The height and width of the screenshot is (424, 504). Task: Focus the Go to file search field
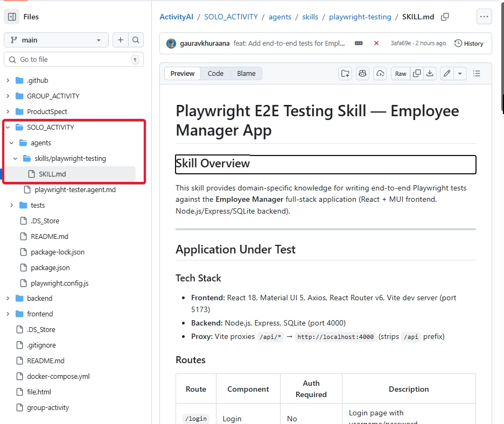point(74,59)
